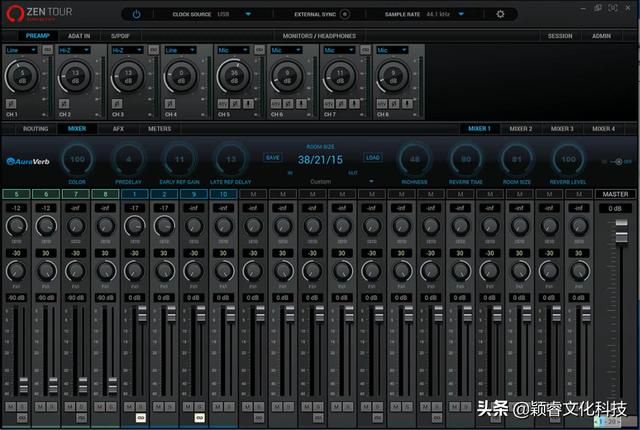The width and height of the screenshot is (640, 430).
Task: Open the Routing tab
Action: pos(36,129)
